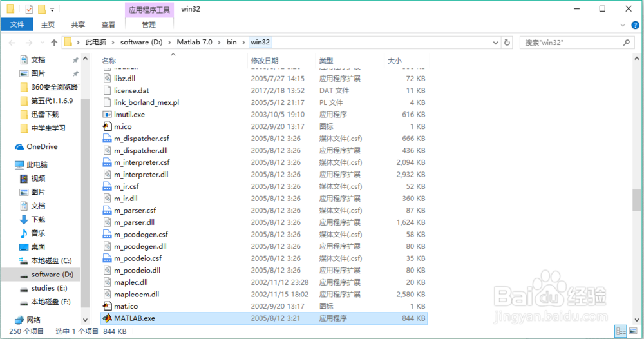This screenshot has height=339, width=644.
Task: Click the properties quick access icon
Action: pyautogui.click(x=29, y=8)
